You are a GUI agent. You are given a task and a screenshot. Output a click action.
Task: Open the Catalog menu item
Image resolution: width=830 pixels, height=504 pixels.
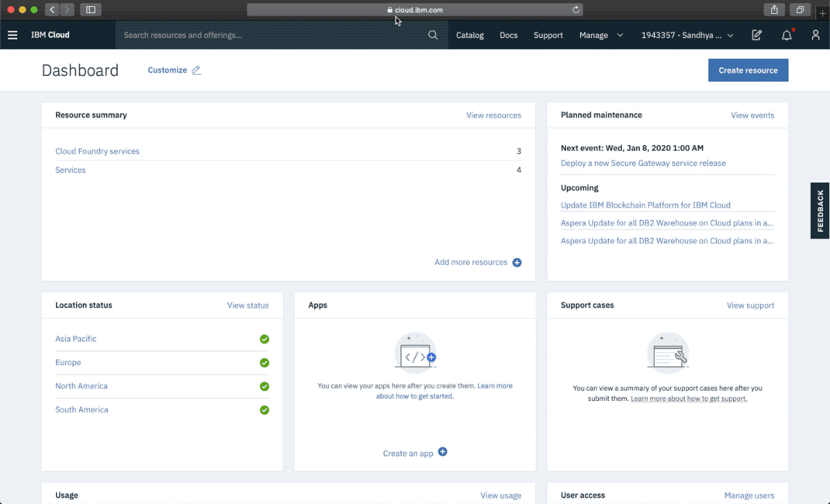470,35
